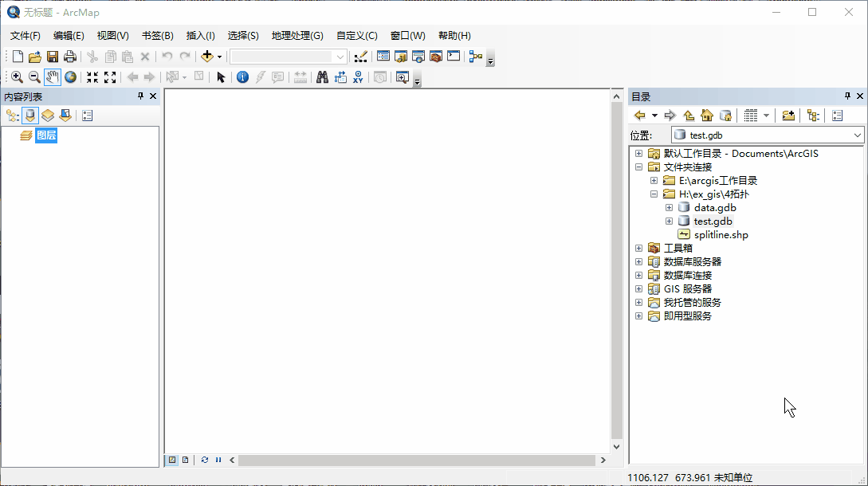Switch table of contents to List By Visibility
This screenshot has height=486, width=868.
pos(48,116)
